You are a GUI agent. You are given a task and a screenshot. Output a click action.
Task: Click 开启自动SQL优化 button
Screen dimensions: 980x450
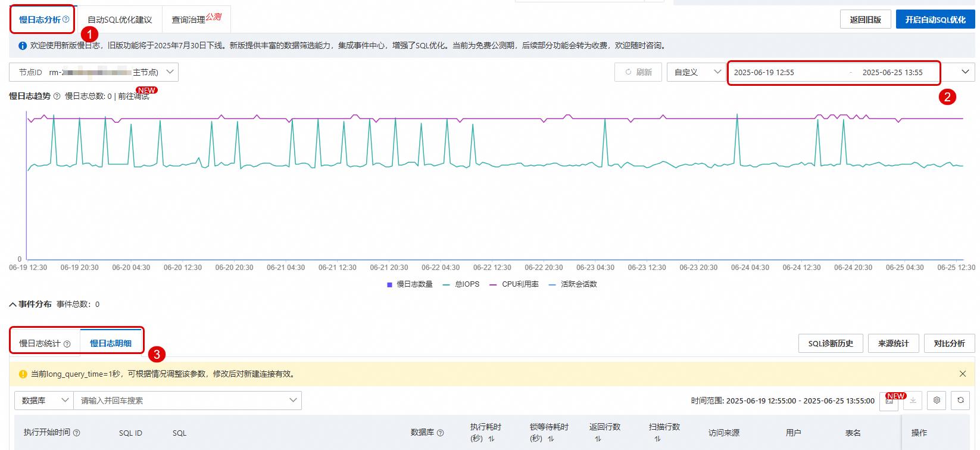pyautogui.click(x=935, y=20)
